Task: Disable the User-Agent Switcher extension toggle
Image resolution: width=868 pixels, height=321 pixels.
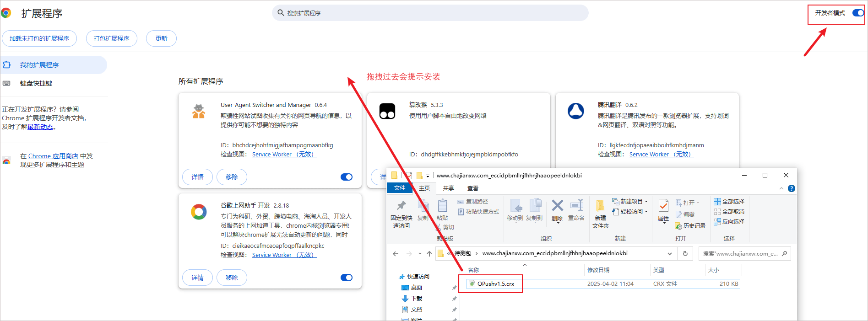Action: point(347,177)
